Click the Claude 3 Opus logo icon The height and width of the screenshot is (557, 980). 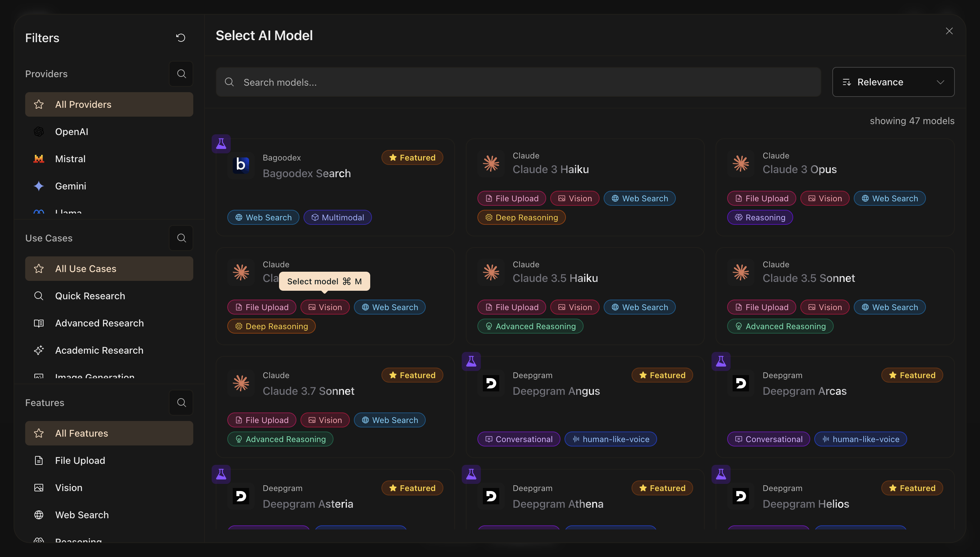click(740, 163)
